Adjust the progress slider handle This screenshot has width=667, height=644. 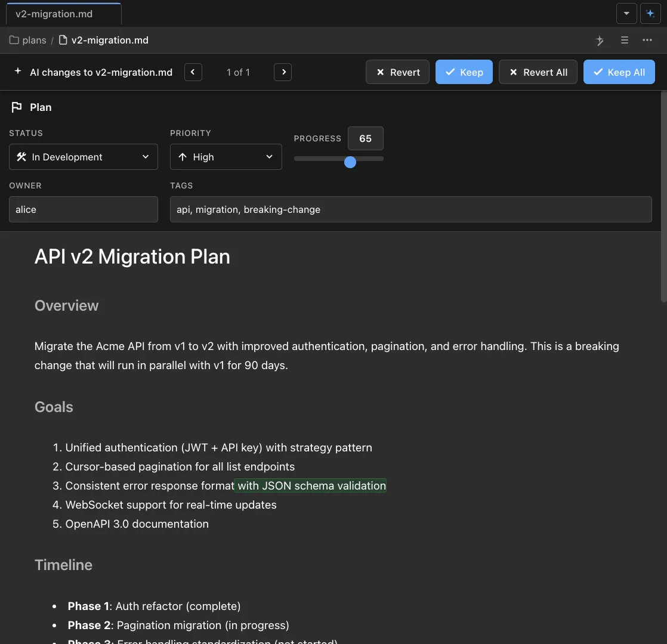pos(350,162)
